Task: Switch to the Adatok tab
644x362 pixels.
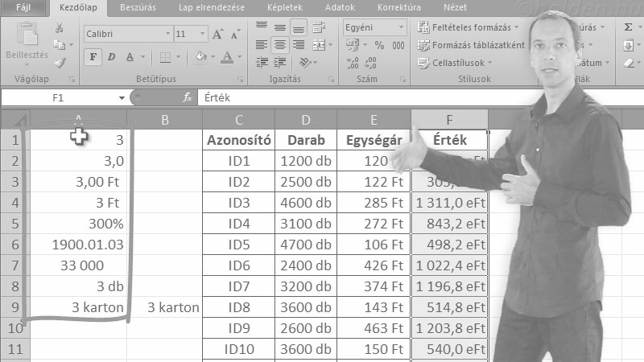Action: point(340,7)
